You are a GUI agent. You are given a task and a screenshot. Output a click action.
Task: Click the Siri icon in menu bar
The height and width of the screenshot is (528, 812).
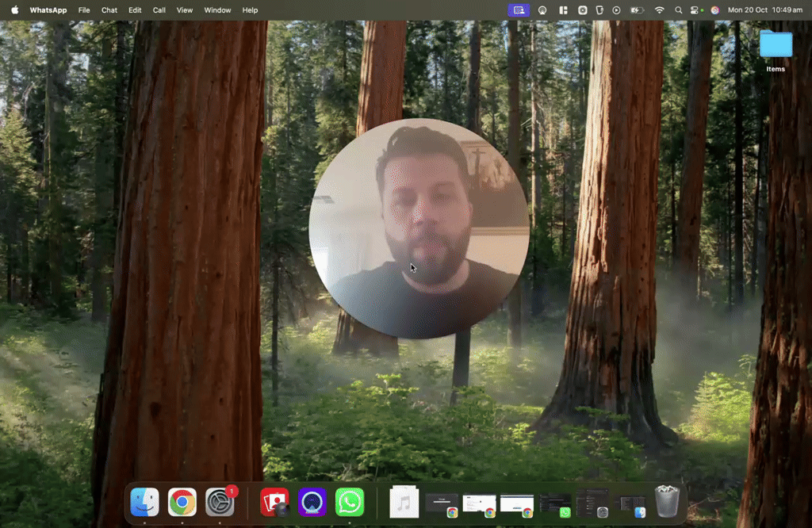tap(715, 10)
